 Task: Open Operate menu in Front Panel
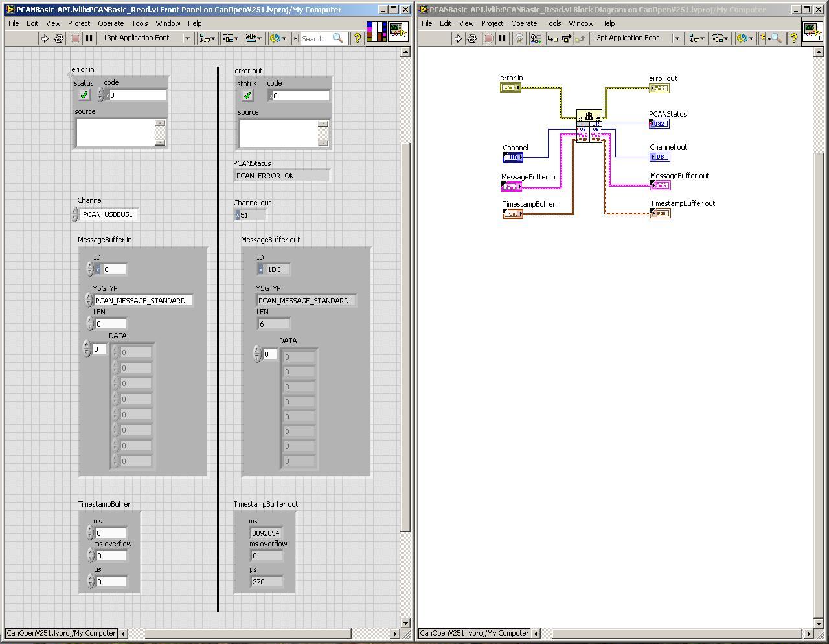pos(111,23)
